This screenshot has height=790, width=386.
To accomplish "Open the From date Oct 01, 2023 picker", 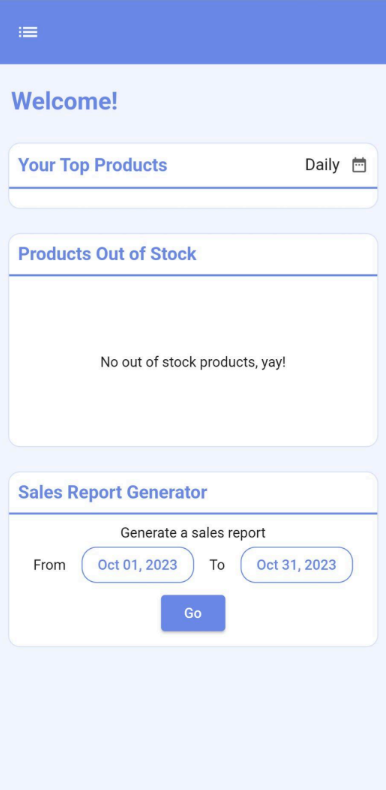I will click(x=138, y=565).
